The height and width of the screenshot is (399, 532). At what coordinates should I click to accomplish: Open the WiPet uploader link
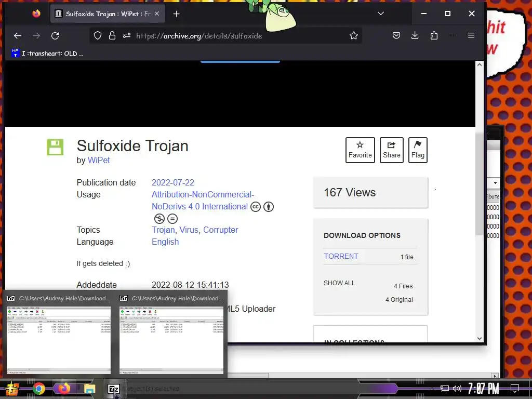pos(99,160)
